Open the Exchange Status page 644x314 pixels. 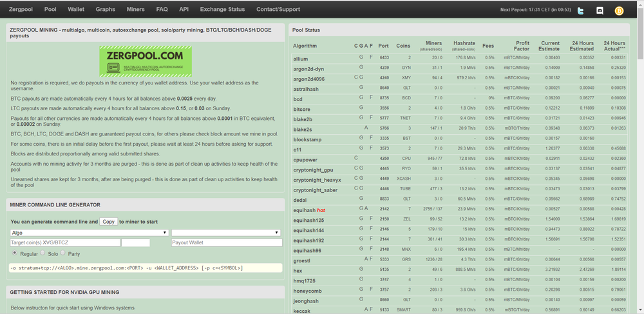pos(222,9)
